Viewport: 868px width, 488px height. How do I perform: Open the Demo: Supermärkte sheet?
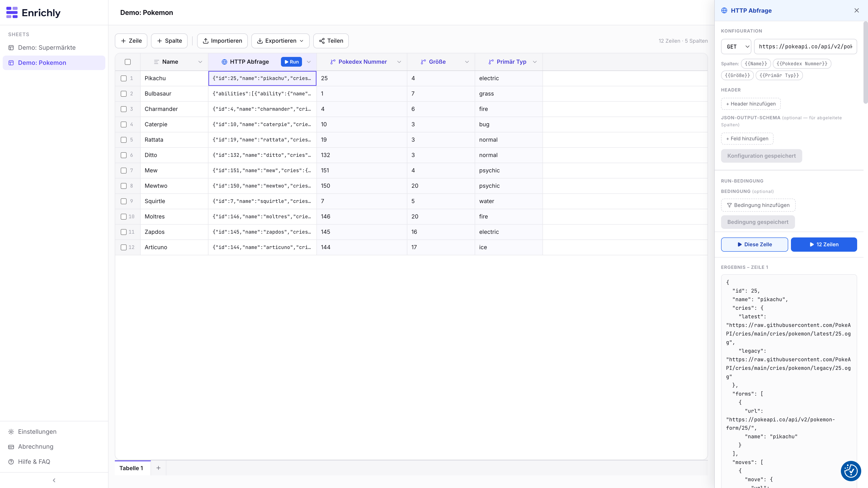[54, 47]
